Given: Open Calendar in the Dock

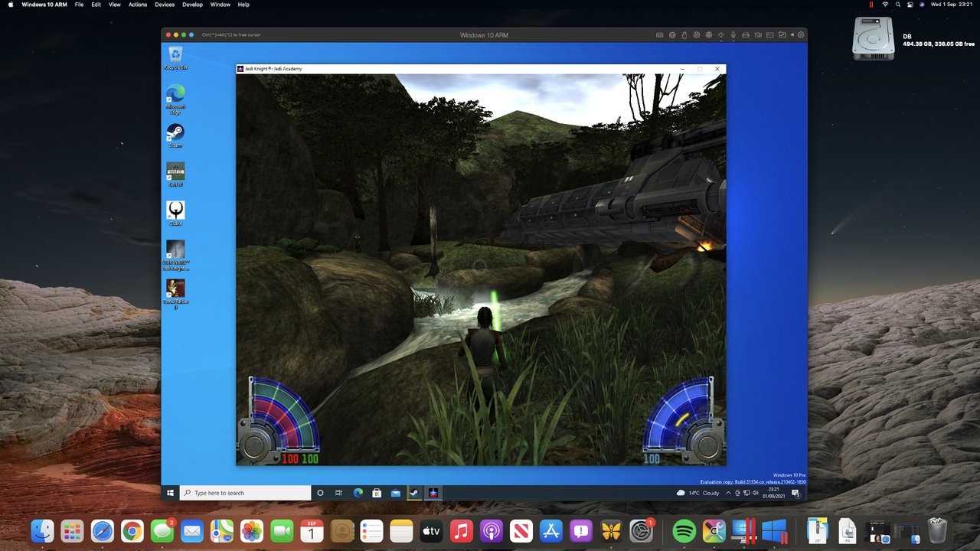Looking at the screenshot, I should coord(312,530).
